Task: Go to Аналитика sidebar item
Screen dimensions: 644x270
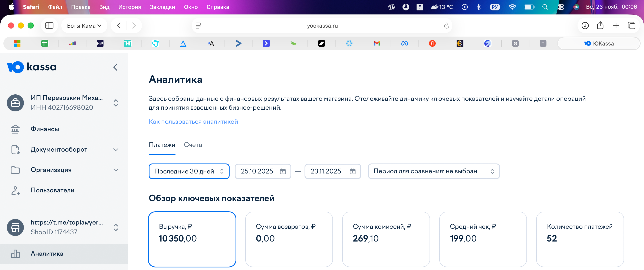Action: 47,254
